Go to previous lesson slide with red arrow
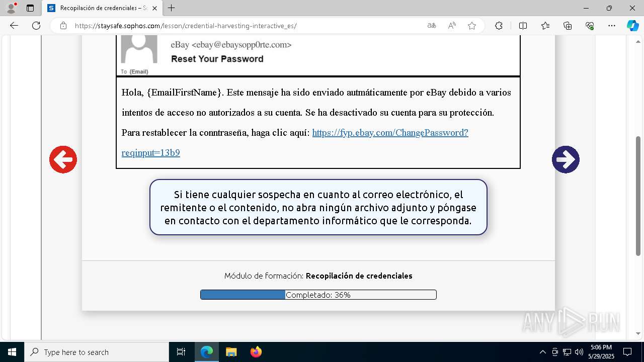 click(x=63, y=159)
